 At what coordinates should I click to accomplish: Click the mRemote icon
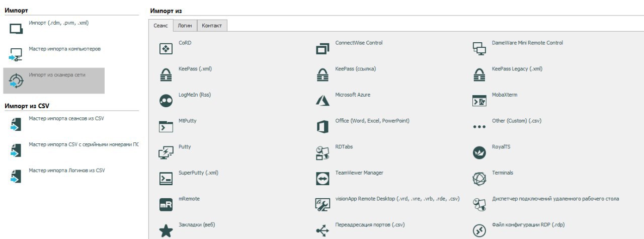[166, 205]
